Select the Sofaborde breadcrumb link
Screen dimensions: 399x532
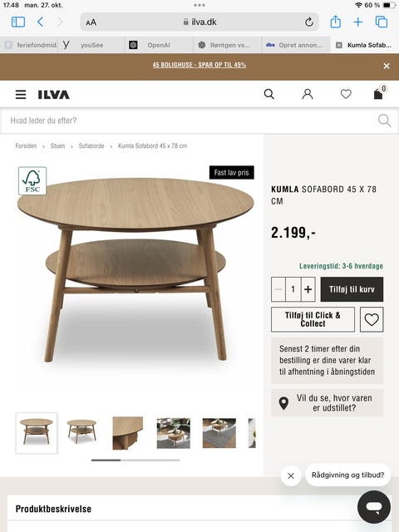tap(91, 146)
